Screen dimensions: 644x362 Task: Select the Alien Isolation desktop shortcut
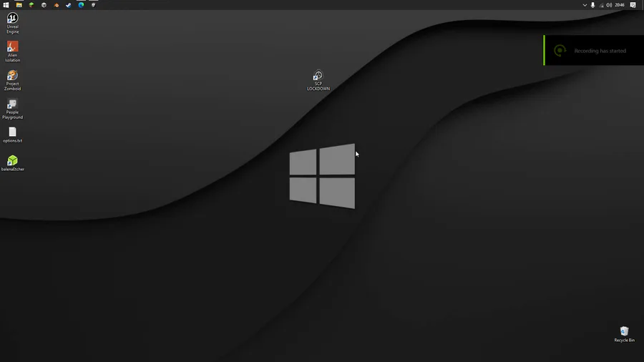(13, 52)
